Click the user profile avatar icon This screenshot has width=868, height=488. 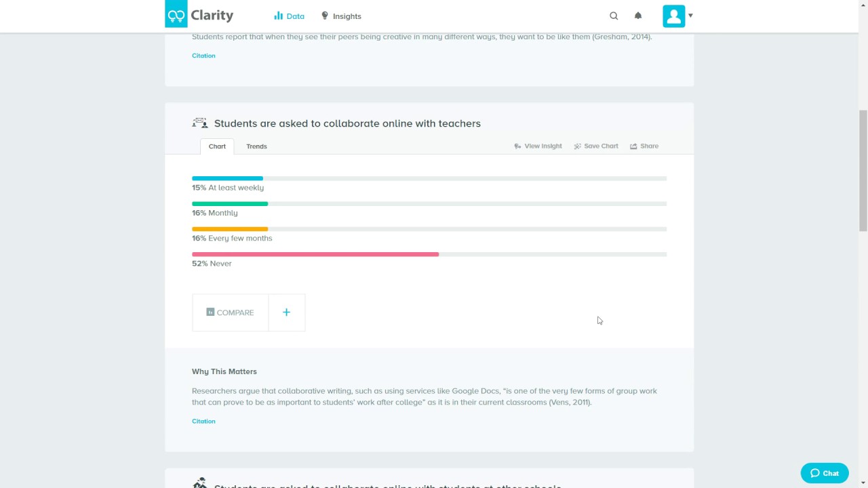[x=674, y=16]
